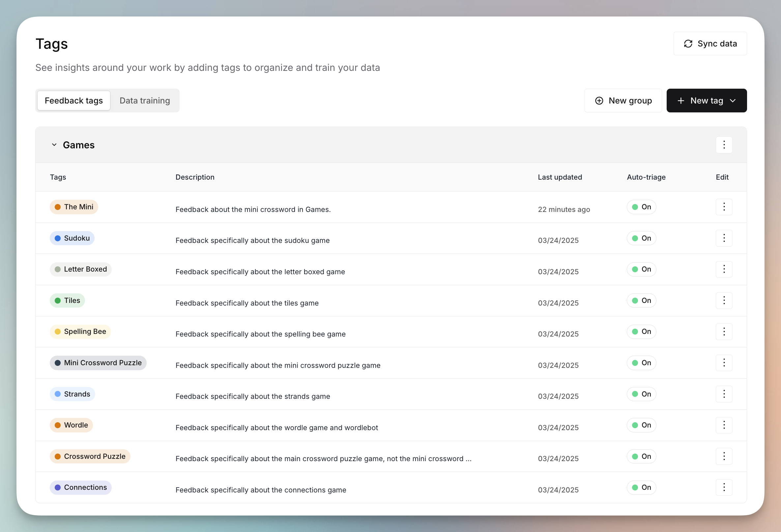
Task: Select the Tiles tag chip
Action: pyautogui.click(x=67, y=301)
